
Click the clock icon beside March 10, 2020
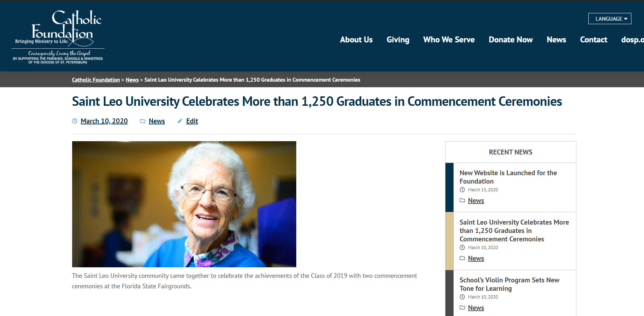[75, 121]
